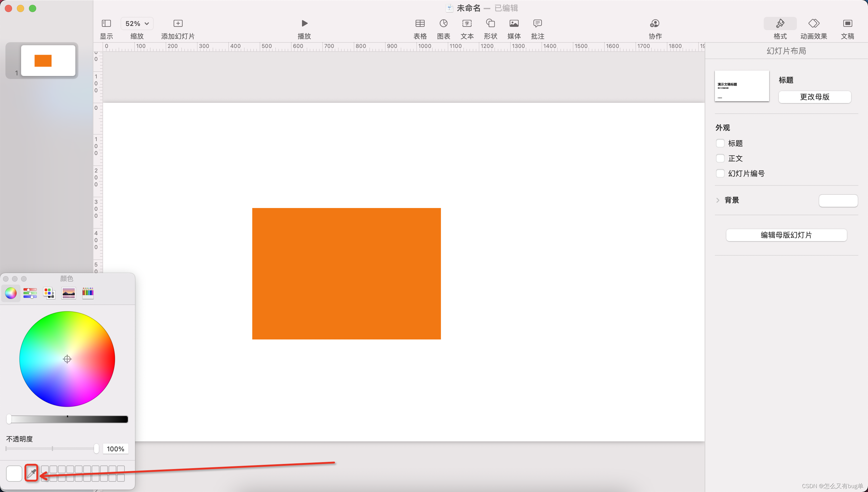Screen dimensions: 868x492
Task: Click the Change Master (更改母版) button
Action: pos(814,97)
